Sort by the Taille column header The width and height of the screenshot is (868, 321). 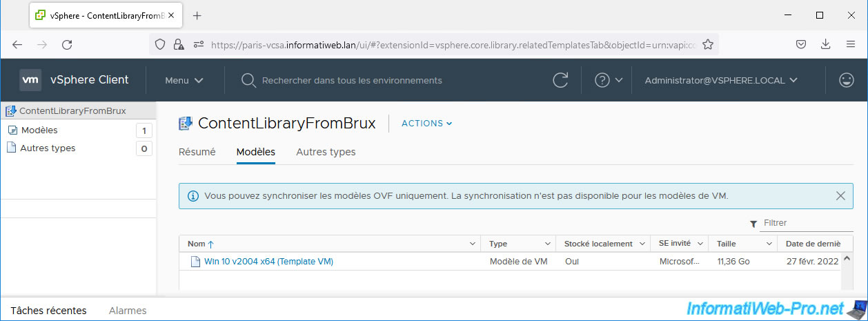pos(727,244)
